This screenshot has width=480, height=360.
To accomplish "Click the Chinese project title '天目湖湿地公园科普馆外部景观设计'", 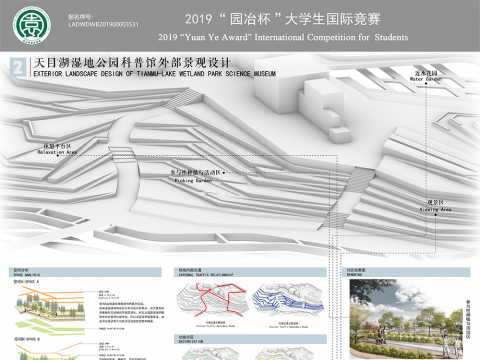I will click(x=132, y=62).
